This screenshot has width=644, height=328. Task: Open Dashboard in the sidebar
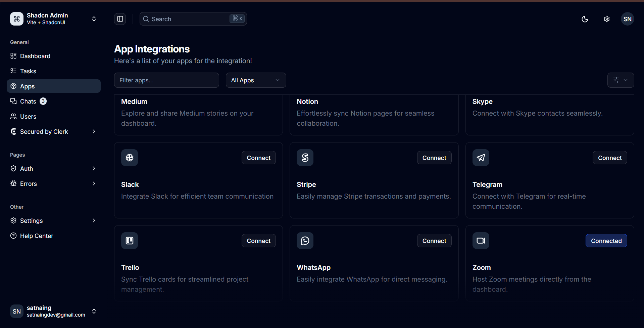point(54,56)
